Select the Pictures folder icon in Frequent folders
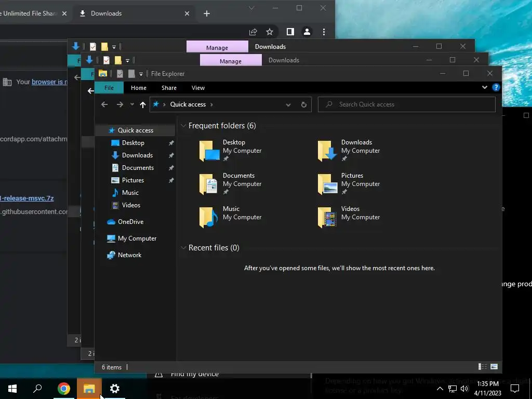The image size is (532, 399). tap(327, 184)
